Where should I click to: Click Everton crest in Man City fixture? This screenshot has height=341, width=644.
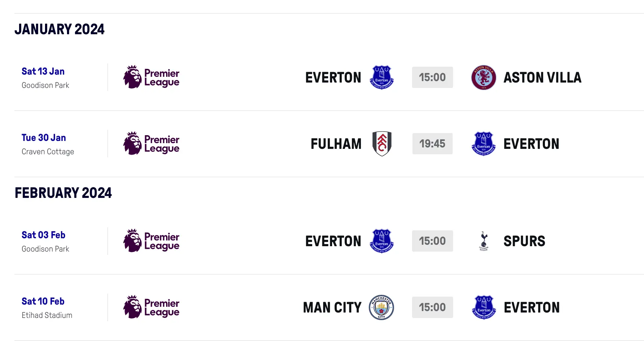pos(484,307)
